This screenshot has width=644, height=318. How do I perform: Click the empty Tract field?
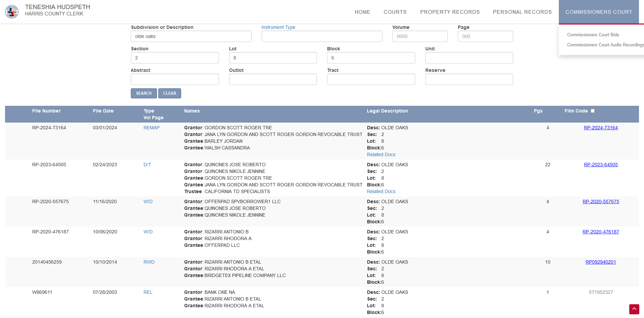(x=371, y=79)
